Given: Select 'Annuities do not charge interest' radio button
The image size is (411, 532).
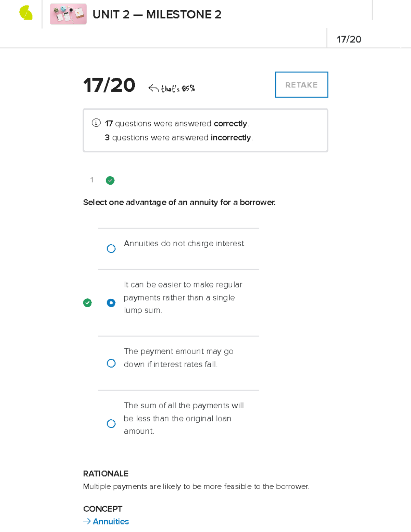Looking at the screenshot, I should click(x=111, y=248).
